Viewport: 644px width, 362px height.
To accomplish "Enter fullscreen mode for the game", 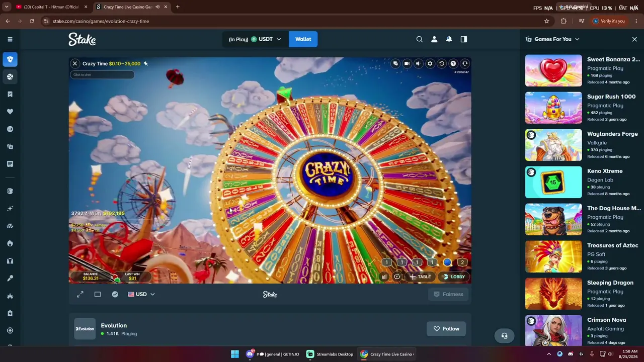I will 80,295.
